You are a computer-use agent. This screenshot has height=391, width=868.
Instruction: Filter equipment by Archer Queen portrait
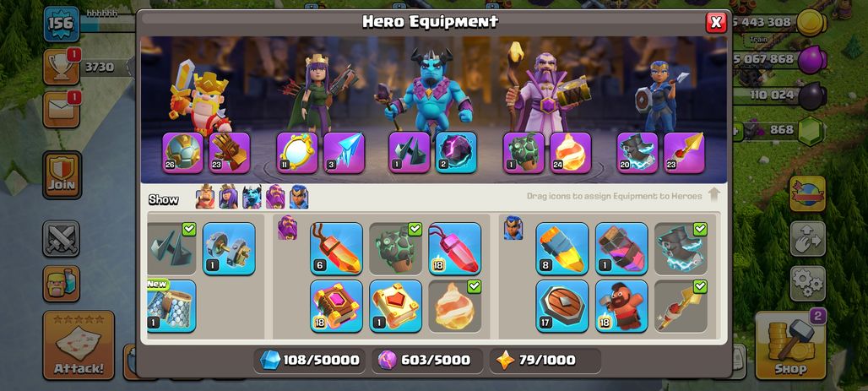[228, 197]
